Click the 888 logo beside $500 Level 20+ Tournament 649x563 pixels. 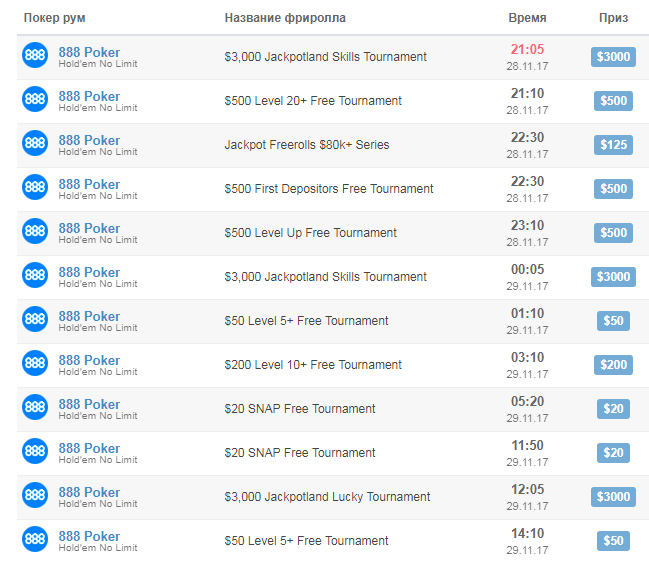[x=35, y=101]
